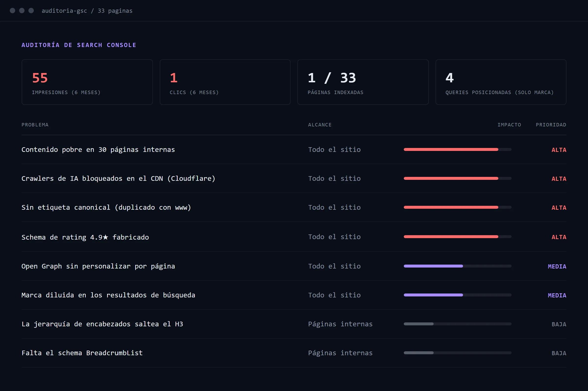Click the 'AUDITORÍA DE SEARCH CONSOLE' heading

79,45
